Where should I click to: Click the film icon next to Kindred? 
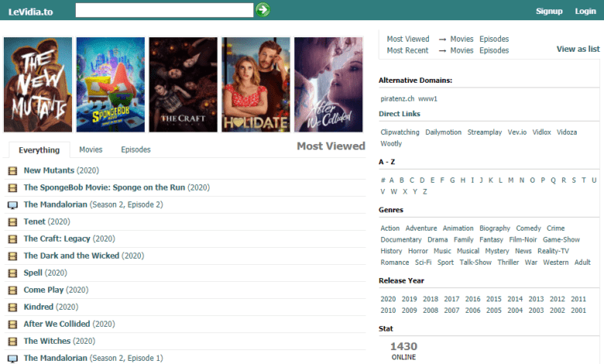point(12,307)
